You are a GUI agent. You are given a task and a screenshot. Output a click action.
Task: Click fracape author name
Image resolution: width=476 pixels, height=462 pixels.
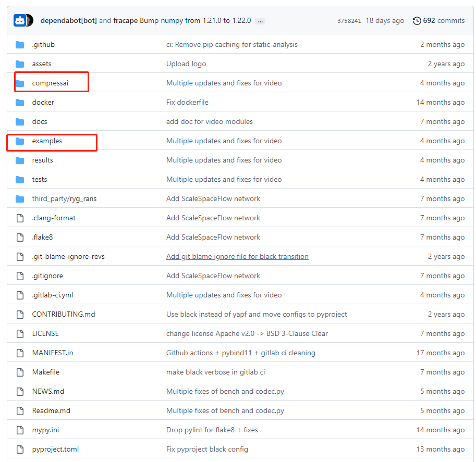point(125,20)
